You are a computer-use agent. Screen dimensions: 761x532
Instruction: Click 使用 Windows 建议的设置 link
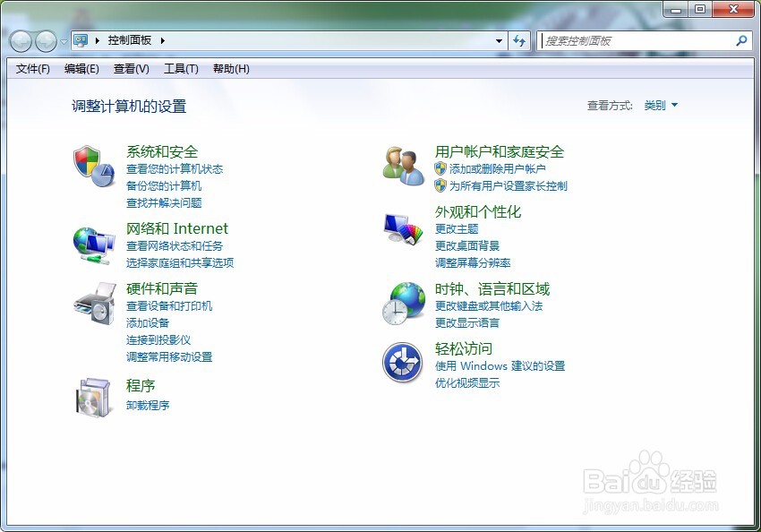(500, 365)
